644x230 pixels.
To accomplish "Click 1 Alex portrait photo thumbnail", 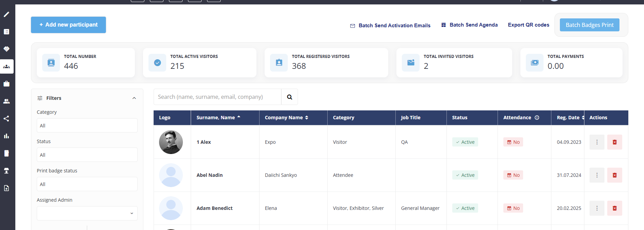I will tap(171, 142).
